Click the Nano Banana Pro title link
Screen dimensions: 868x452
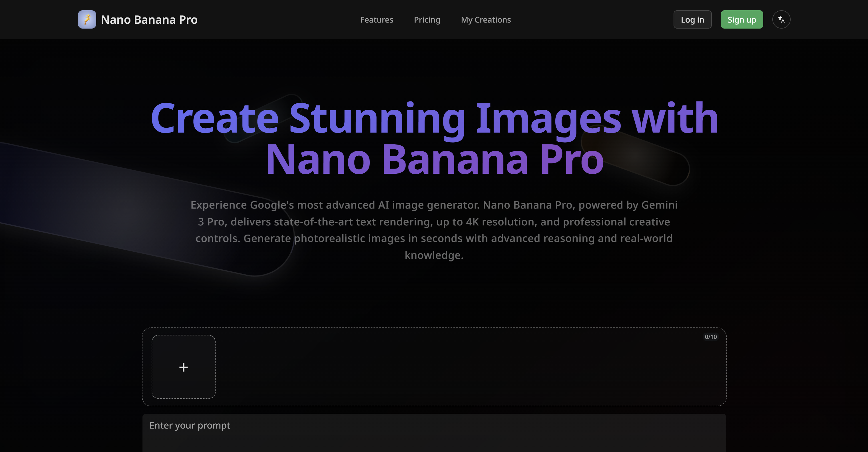149,19
